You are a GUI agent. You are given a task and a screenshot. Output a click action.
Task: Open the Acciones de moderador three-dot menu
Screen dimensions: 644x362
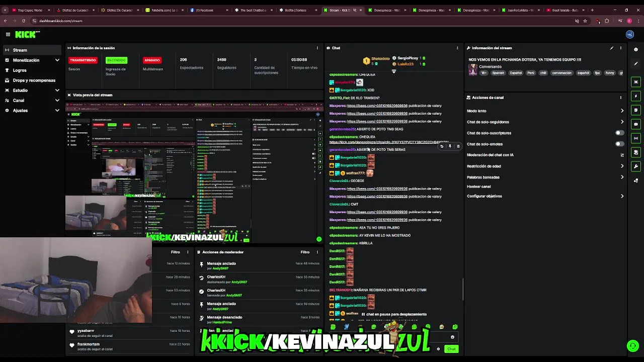click(x=317, y=252)
